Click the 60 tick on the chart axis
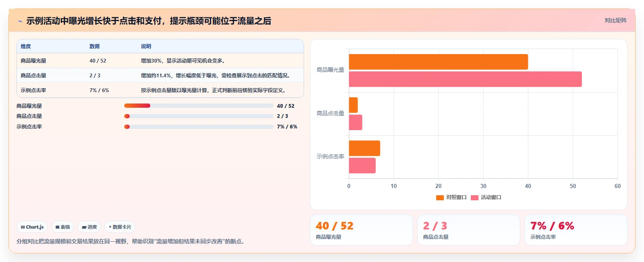The height and width of the screenshot is (262, 644). [x=617, y=186]
